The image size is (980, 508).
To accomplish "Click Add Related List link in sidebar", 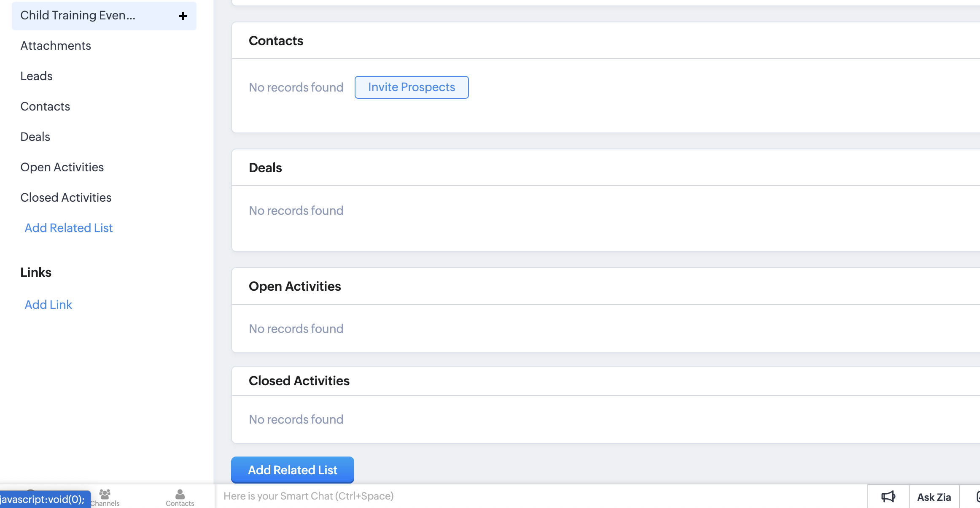I will click(69, 228).
